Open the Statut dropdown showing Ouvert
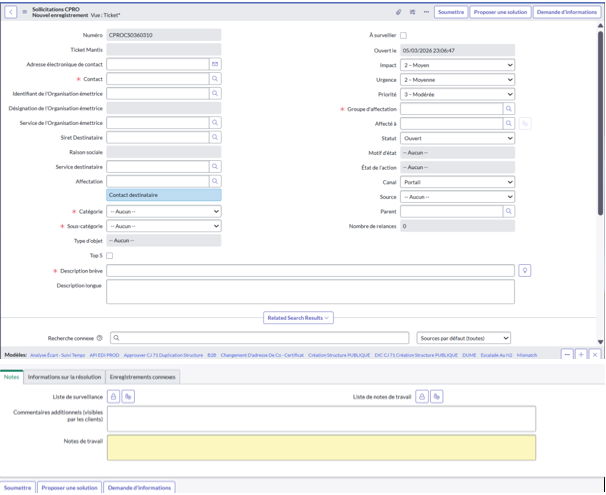The width and height of the screenshot is (606, 495). pos(457,138)
